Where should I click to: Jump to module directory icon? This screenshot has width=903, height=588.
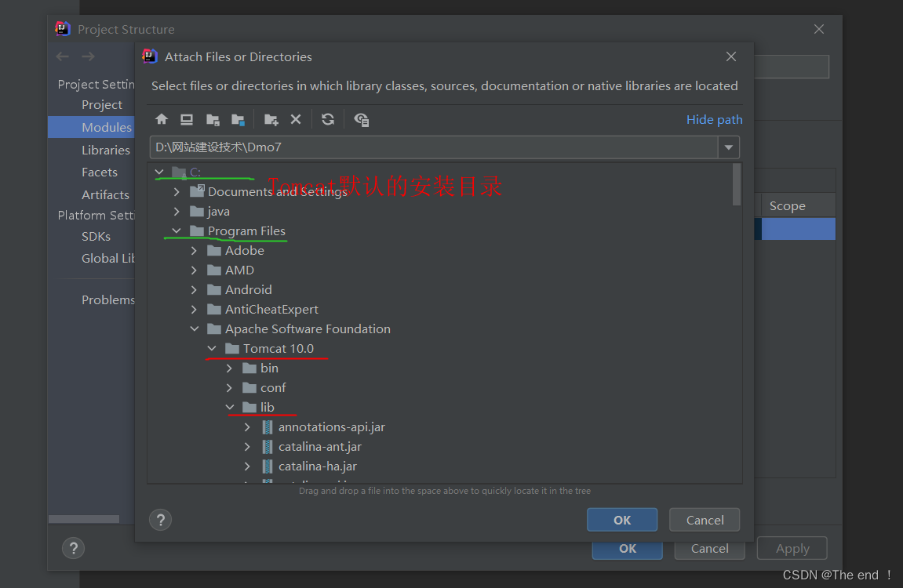tap(238, 119)
